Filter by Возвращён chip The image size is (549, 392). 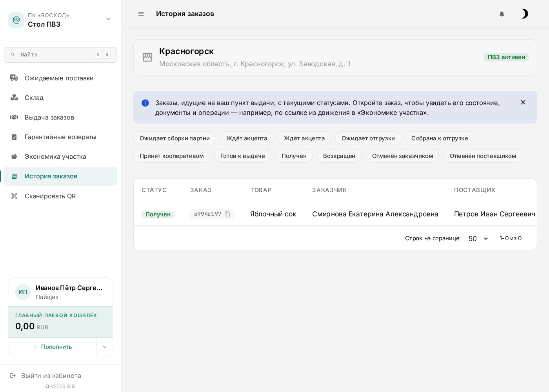click(x=339, y=156)
